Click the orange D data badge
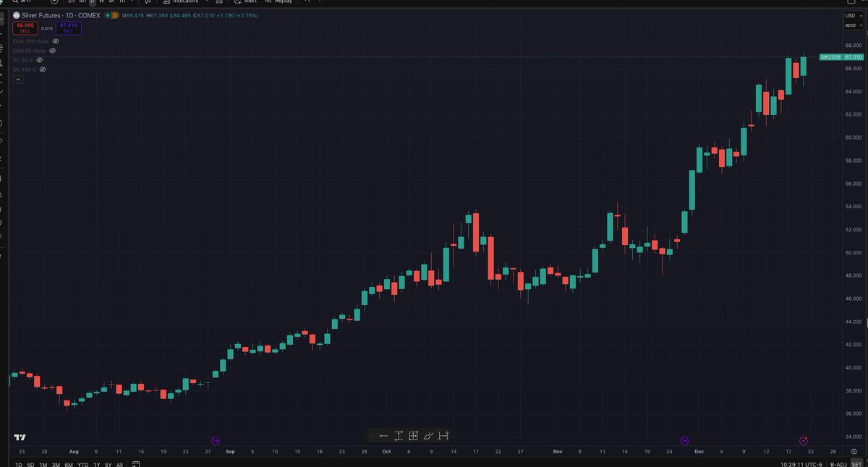 click(115, 15)
